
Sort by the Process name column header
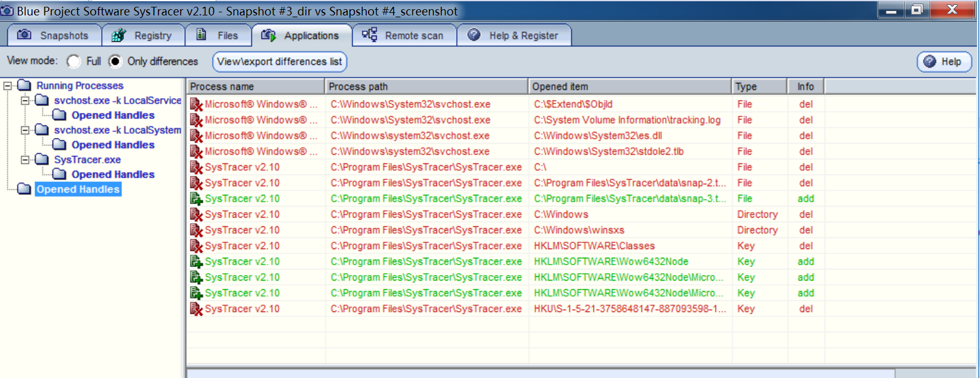256,86
